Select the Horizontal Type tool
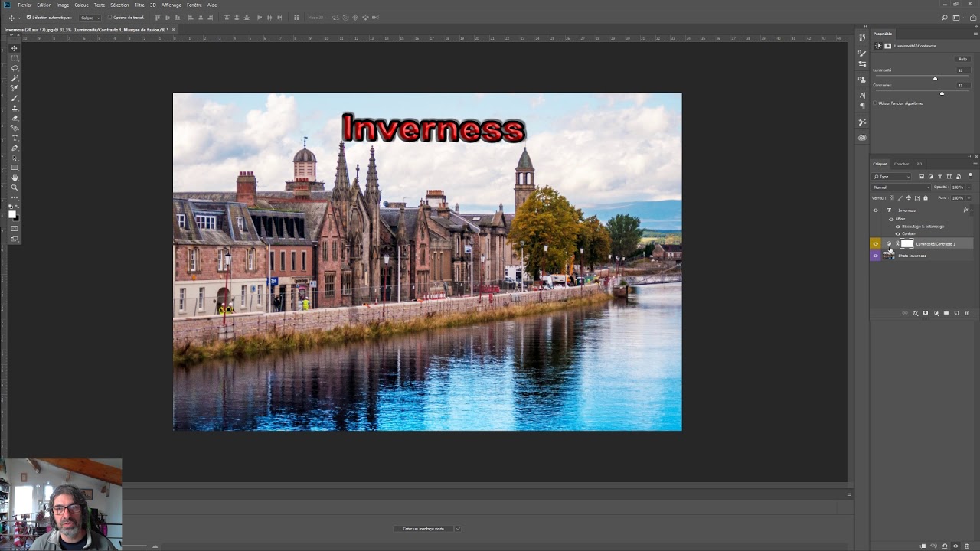 coord(15,138)
